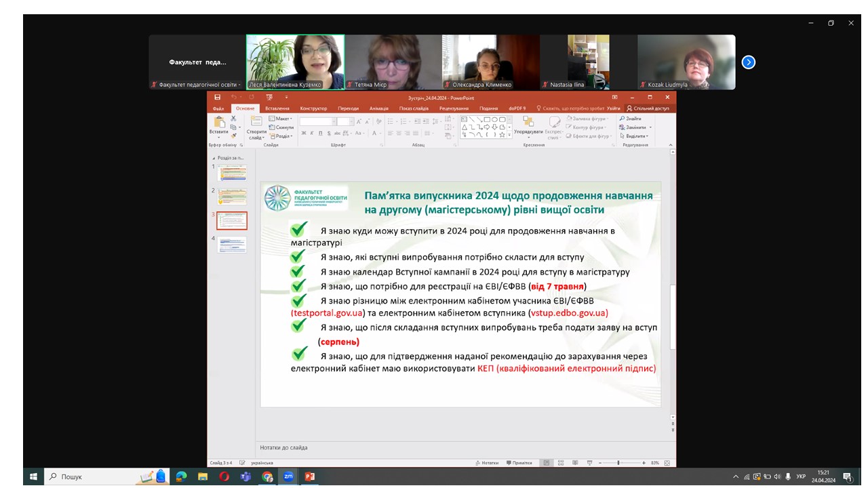
Task: Switch to the Анімація ribbon tab
Action: [379, 108]
